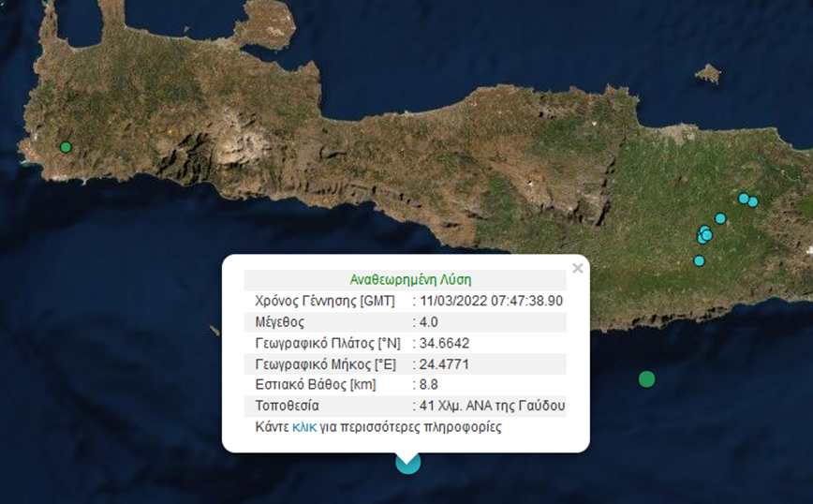Select the latitude value 34.6642
This screenshot has width=813, height=504.
coord(446,343)
